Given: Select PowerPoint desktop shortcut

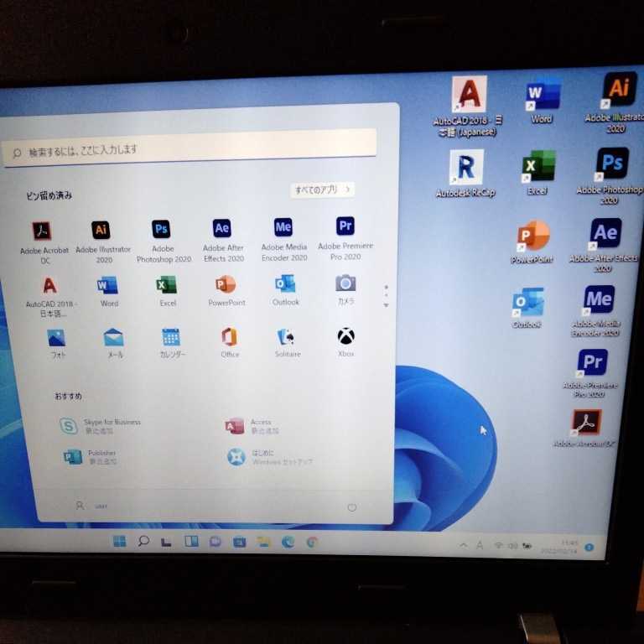Looking at the screenshot, I should (x=532, y=241).
